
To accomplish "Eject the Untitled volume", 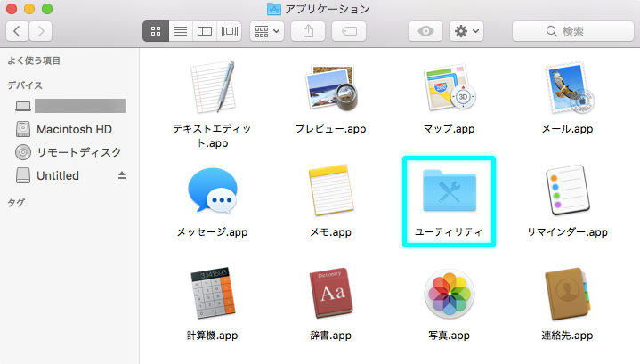I will click(x=122, y=175).
